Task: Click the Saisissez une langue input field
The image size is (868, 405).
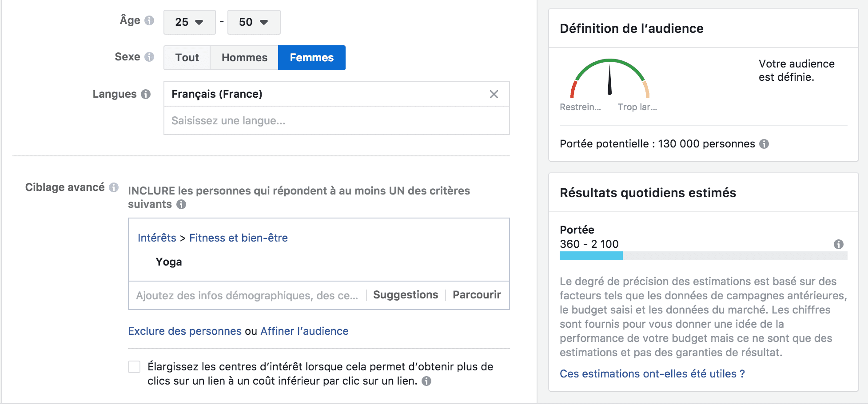Action: pos(336,121)
